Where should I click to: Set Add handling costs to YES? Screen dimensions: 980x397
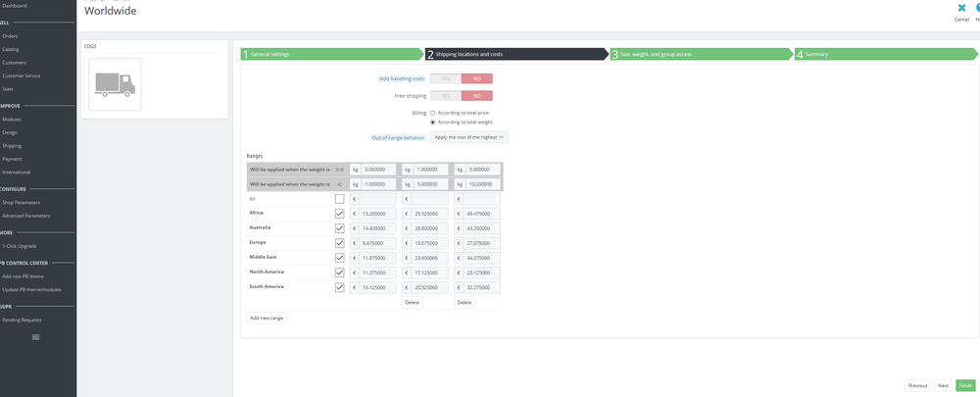446,78
